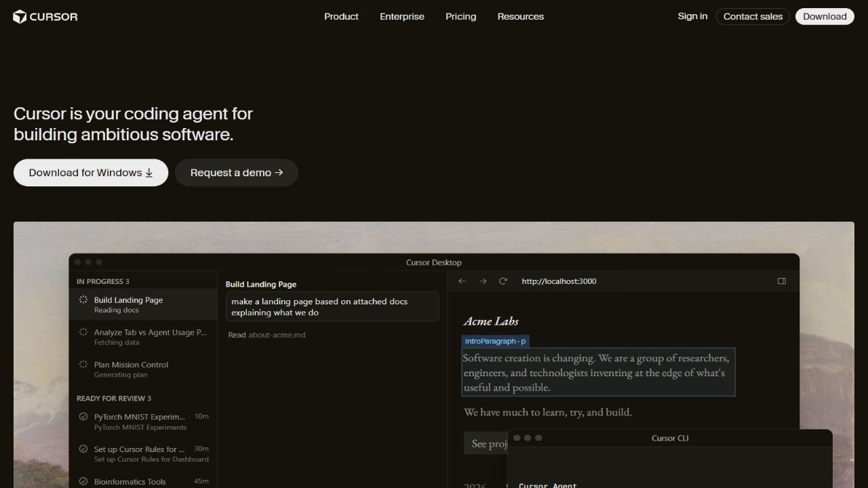The height and width of the screenshot is (488, 868).
Task: Click the checkmark icon beside Set up Cursor Rules
Action: (83, 449)
